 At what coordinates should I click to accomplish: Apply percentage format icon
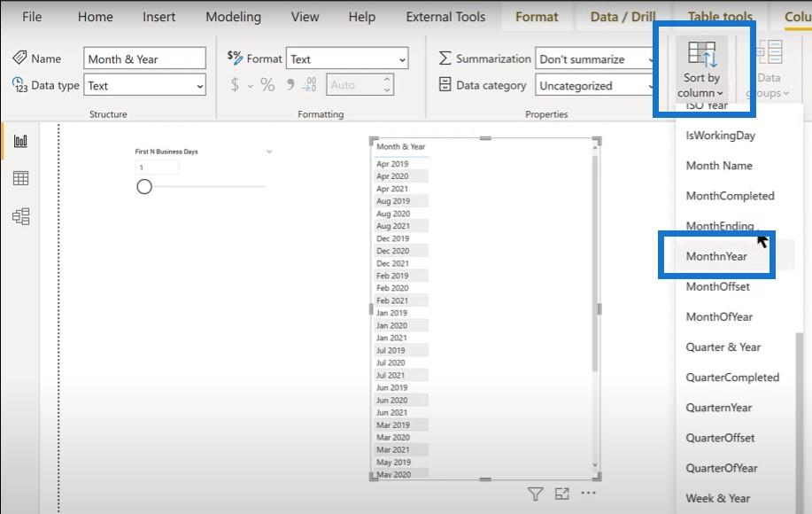267,84
